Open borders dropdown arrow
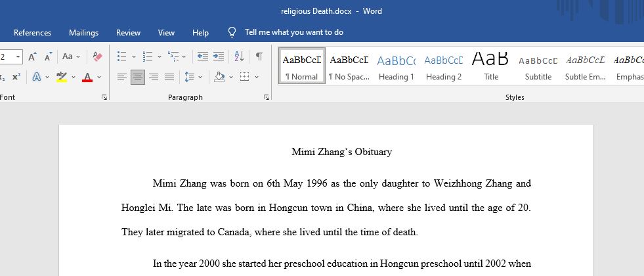The width and height of the screenshot is (644, 276). (x=257, y=77)
